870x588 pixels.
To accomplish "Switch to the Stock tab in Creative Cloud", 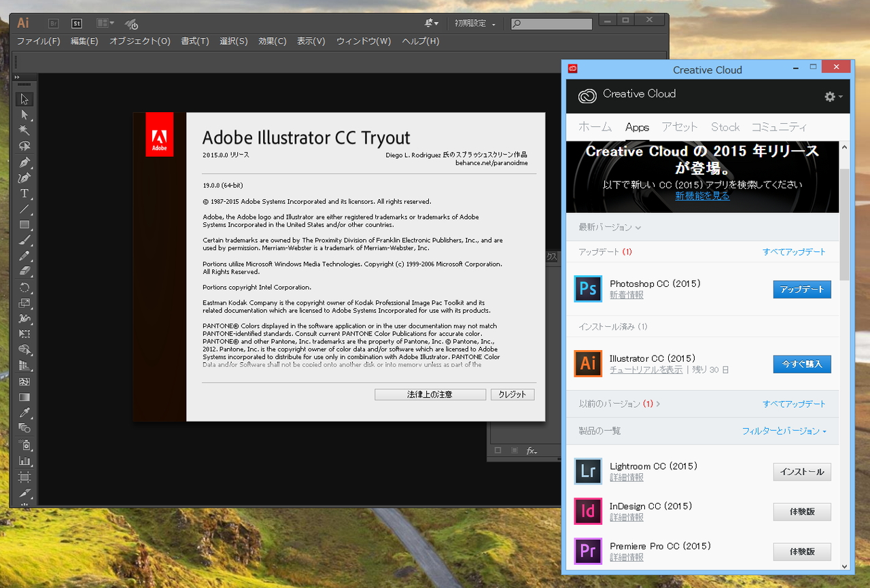I will tap(725, 127).
